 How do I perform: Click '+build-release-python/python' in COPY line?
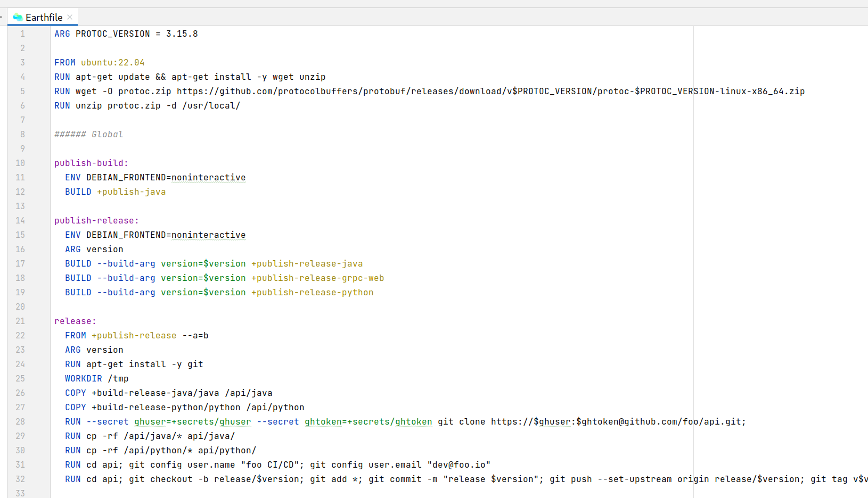pos(166,407)
